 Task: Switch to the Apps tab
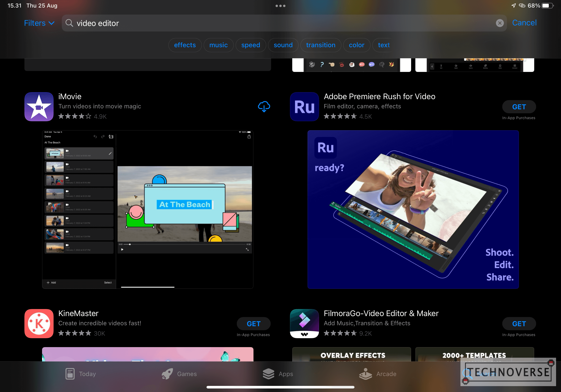[x=278, y=374]
